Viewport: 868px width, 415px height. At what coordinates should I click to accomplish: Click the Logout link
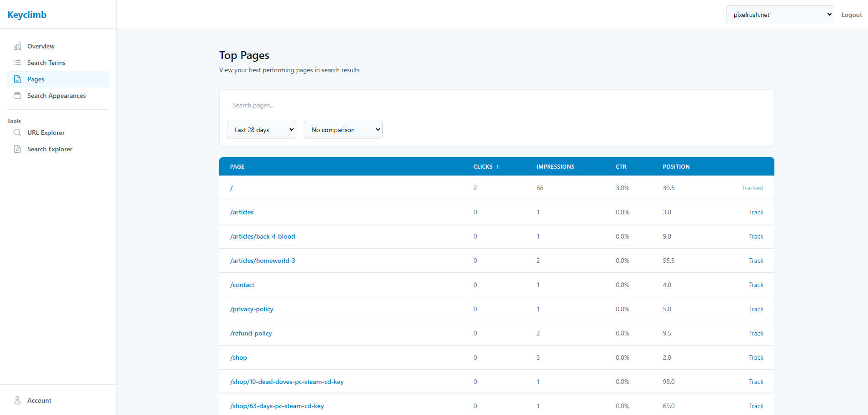click(x=852, y=15)
